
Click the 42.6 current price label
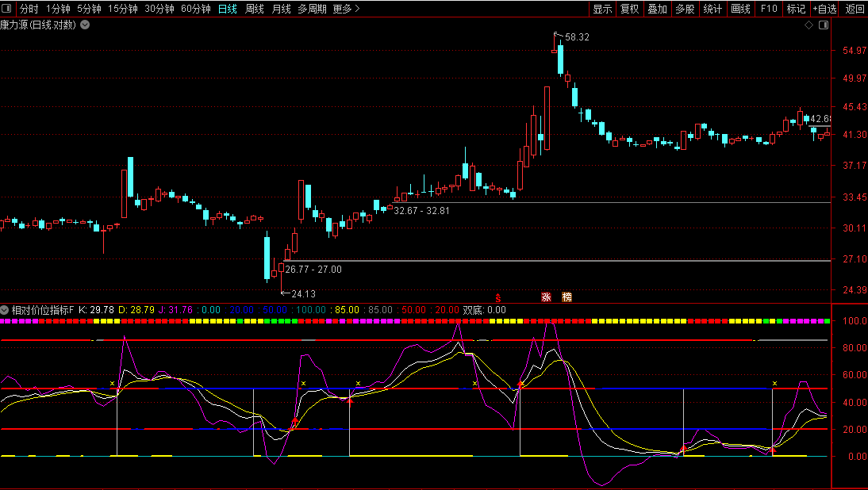(x=820, y=119)
